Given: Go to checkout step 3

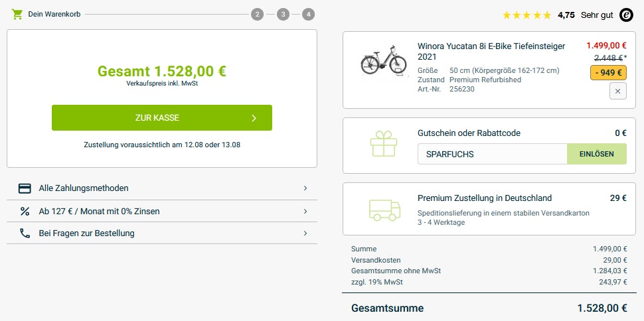Looking at the screenshot, I should pos(283,14).
